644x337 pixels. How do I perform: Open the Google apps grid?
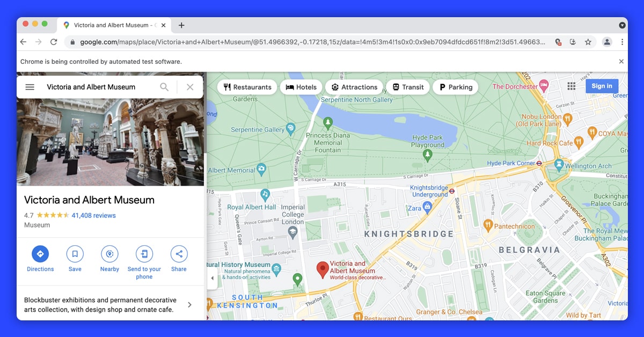[572, 86]
